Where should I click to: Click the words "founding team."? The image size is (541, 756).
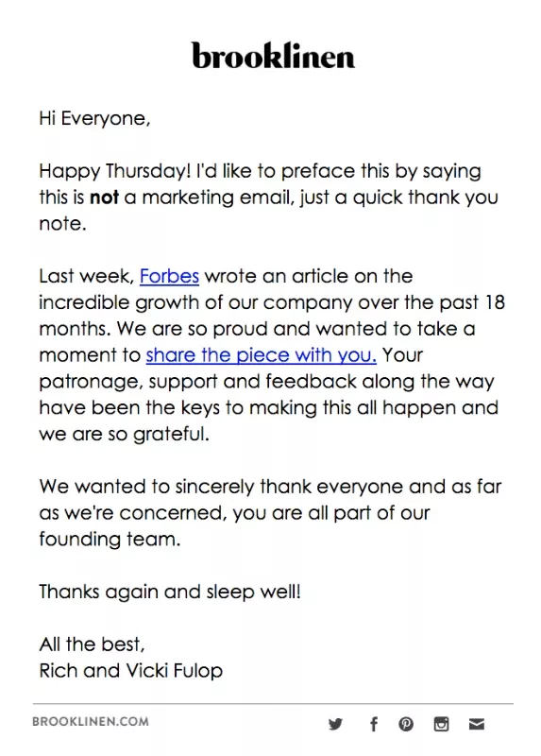[110, 539]
